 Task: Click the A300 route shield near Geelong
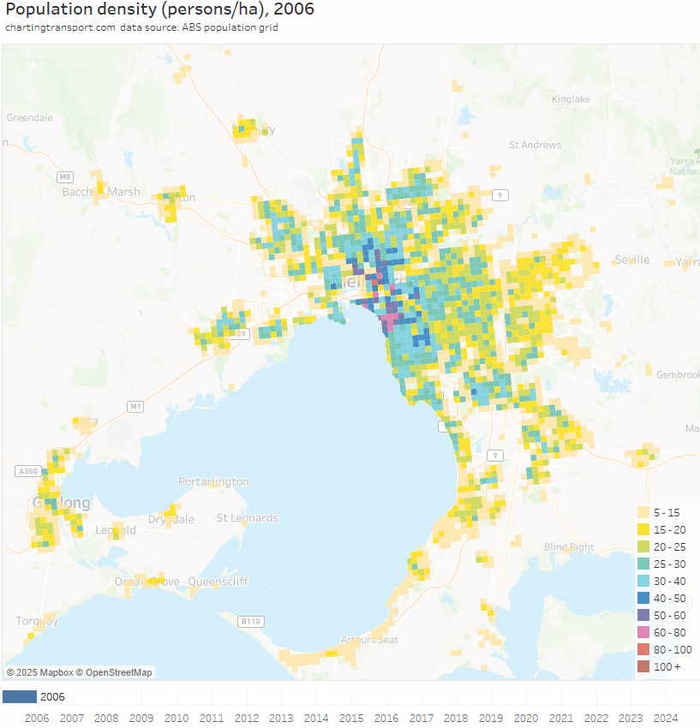point(27,471)
